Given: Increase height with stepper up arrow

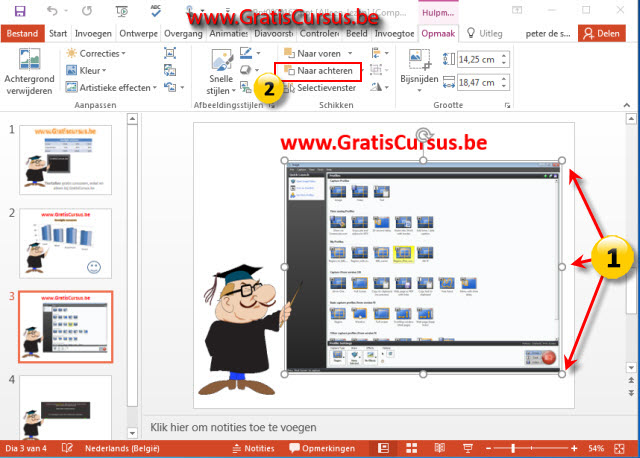Looking at the screenshot, I should click(504, 56).
